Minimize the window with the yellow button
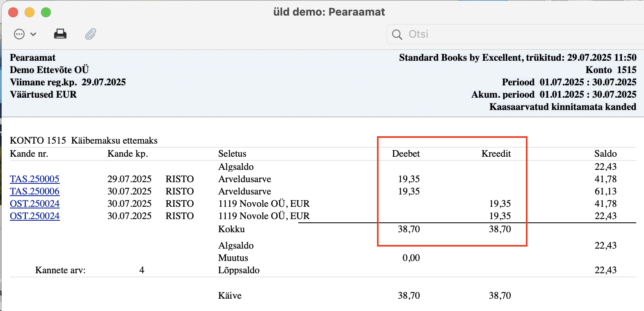Screen dimensions: 644x311 [x=30, y=12]
